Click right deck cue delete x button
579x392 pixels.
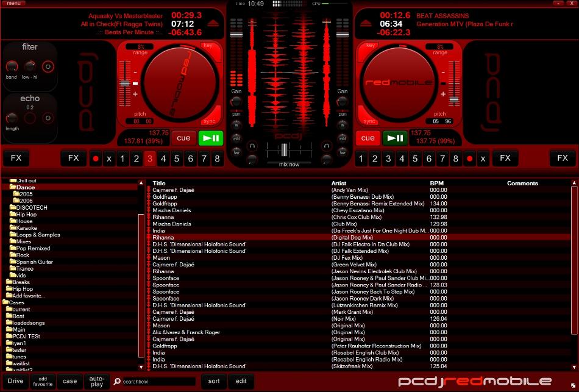click(x=483, y=159)
